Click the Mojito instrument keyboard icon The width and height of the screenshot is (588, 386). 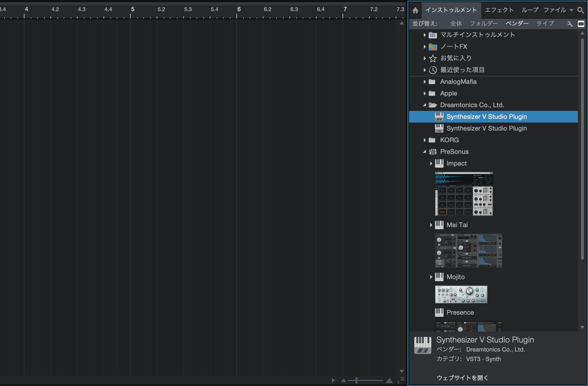coord(439,277)
